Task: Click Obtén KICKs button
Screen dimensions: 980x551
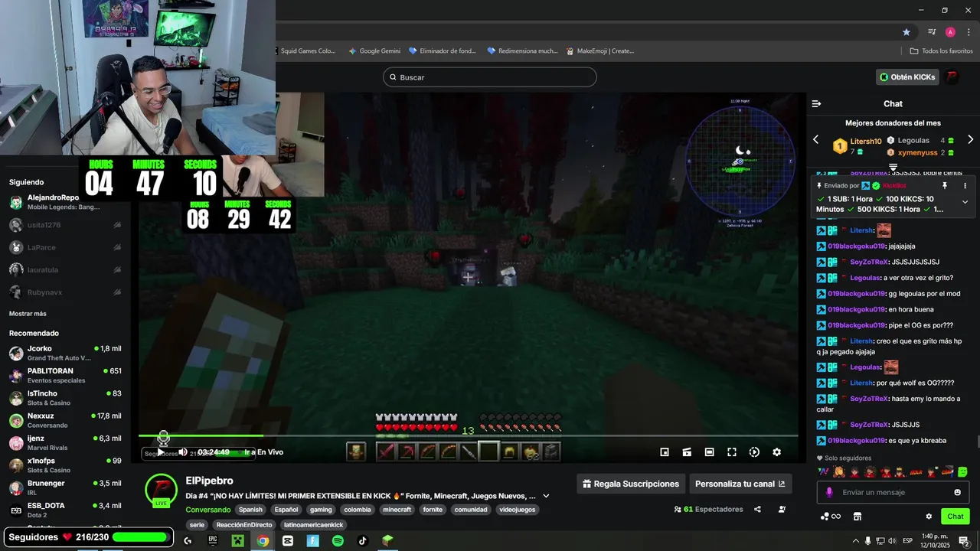Action: click(908, 77)
